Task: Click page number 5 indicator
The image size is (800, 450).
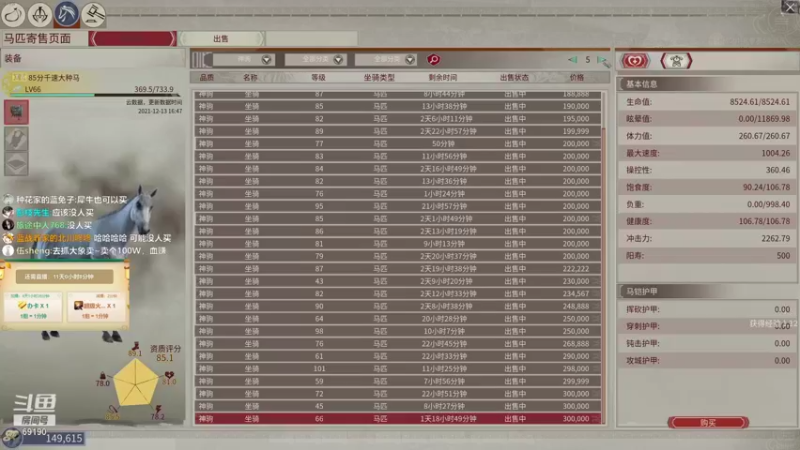Action: (x=587, y=60)
